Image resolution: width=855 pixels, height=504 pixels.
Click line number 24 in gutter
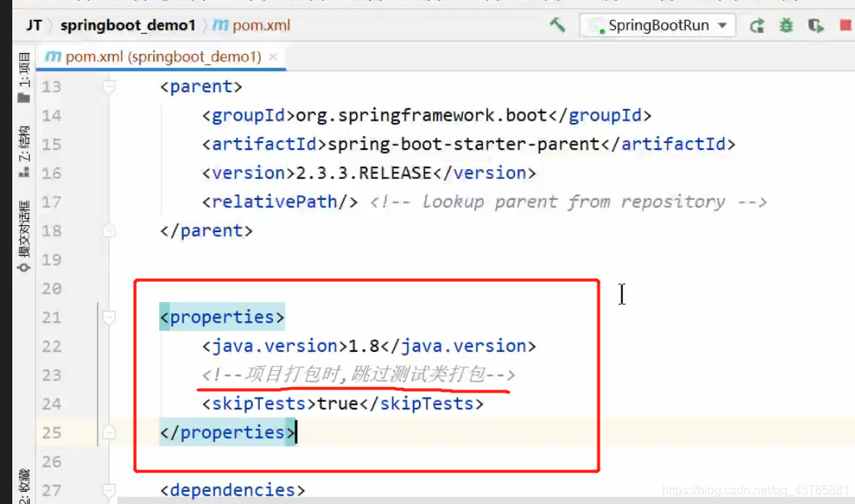[x=52, y=404]
